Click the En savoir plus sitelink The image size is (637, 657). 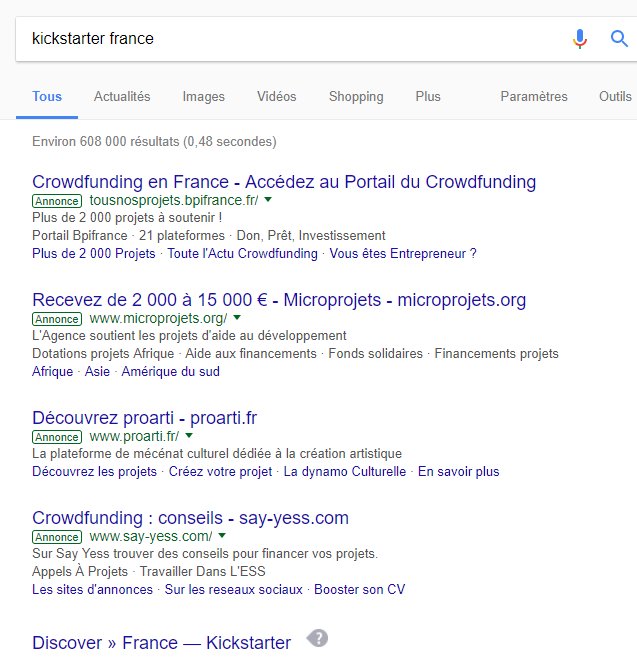(458, 472)
